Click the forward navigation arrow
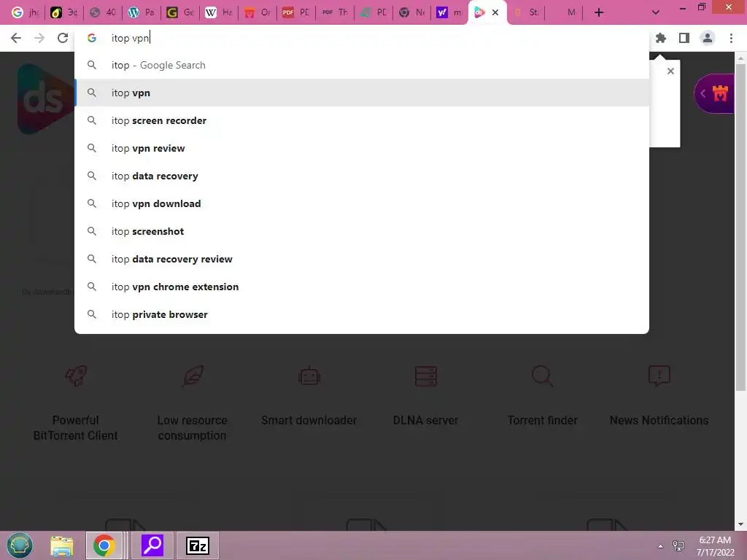747x560 pixels. pos(39,38)
